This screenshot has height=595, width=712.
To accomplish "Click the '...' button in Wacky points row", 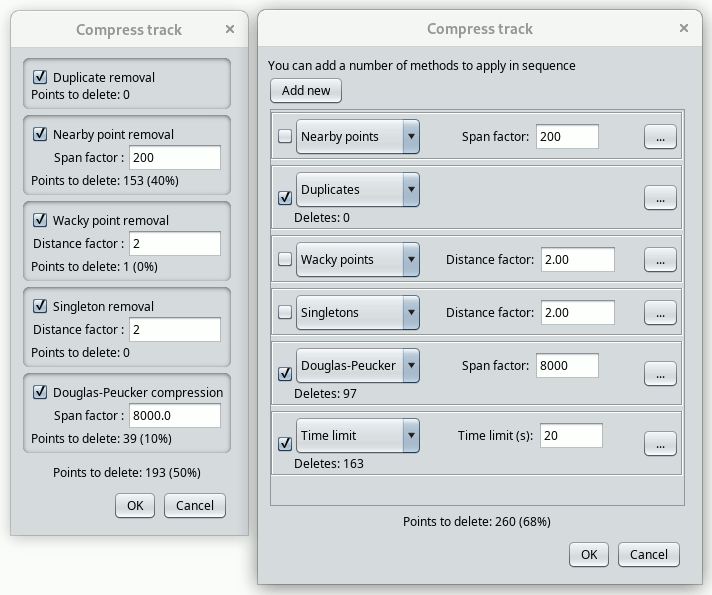I will (x=659, y=260).
